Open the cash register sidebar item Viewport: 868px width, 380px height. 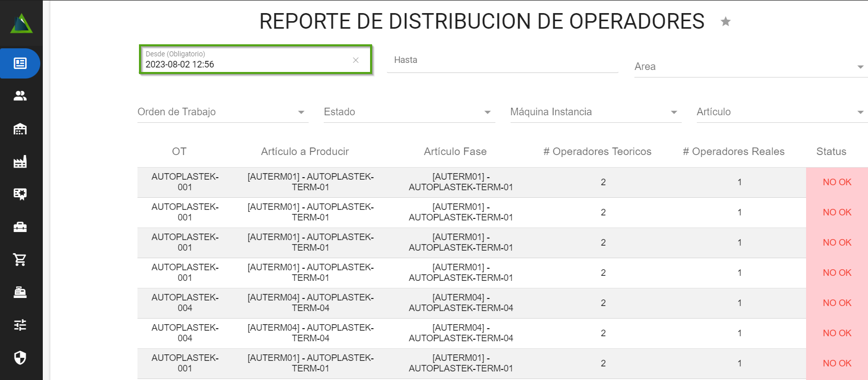tap(20, 292)
